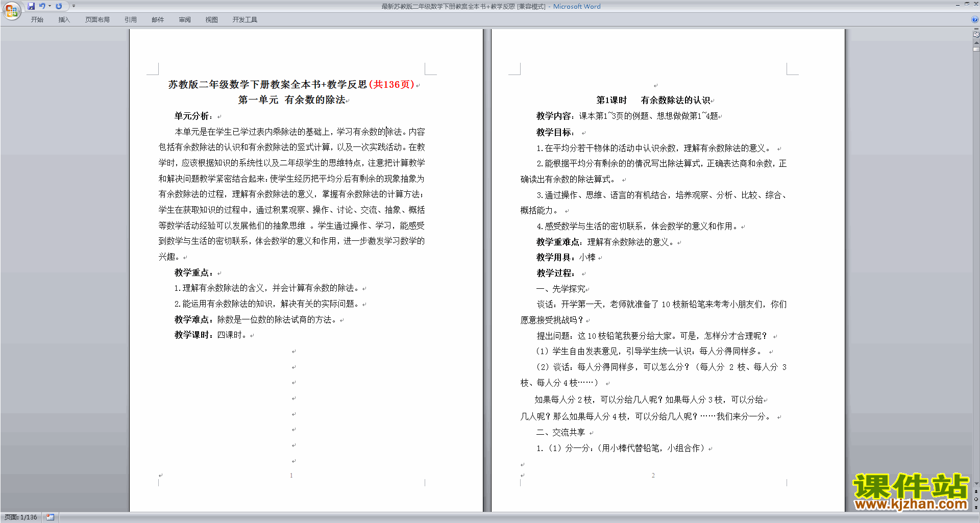The width and height of the screenshot is (980, 523).
Task: Click line 1.理解有余数除法的含义
Action: (267, 288)
